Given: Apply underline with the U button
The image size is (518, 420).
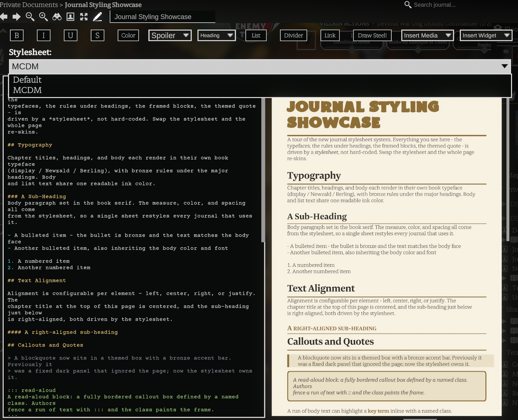Looking at the screenshot, I should pos(70,36).
